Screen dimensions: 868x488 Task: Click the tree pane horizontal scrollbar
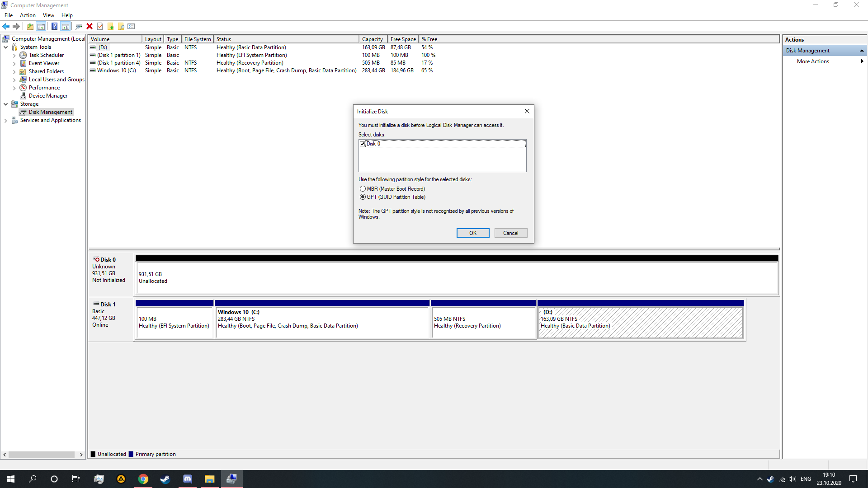coord(42,455)
